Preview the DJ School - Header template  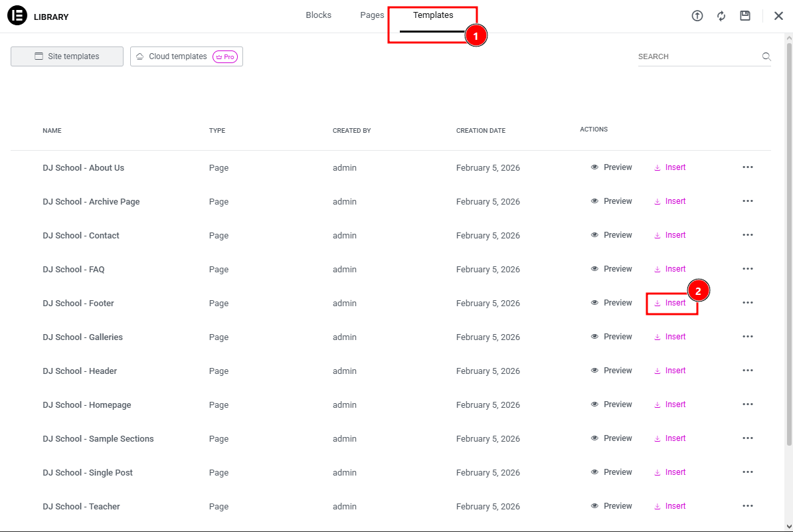click(611, 371)
